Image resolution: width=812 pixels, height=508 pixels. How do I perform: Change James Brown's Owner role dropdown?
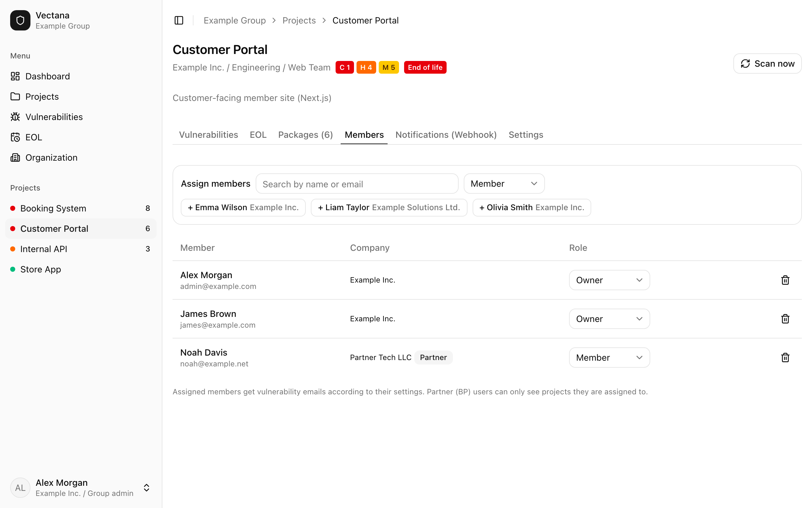pos(609,318)
